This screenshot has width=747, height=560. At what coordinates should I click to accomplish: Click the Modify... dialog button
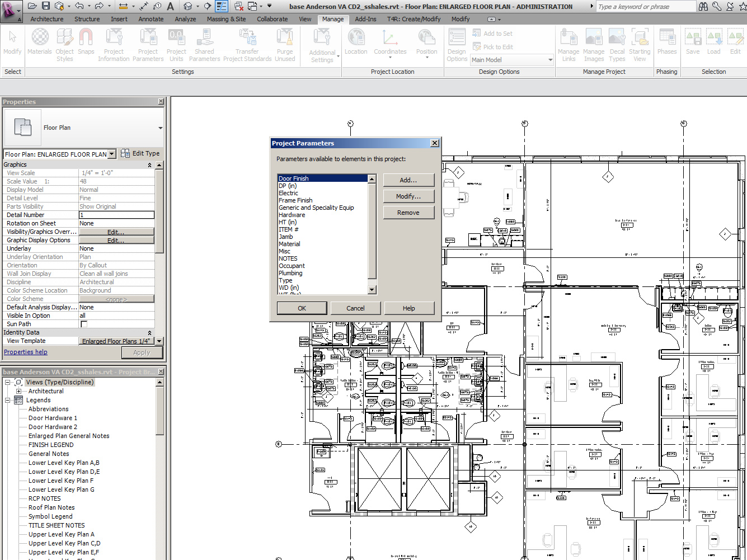click(x=408, y=196)
